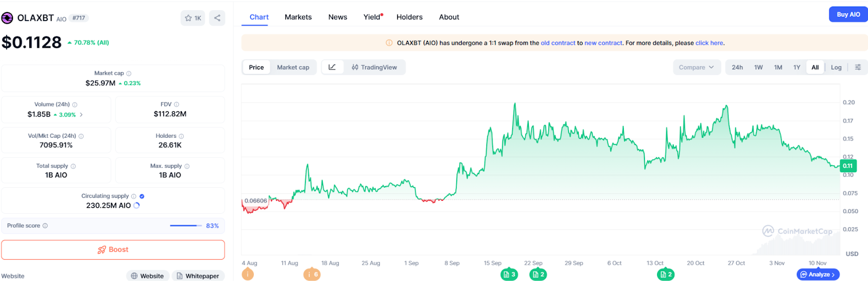Click the circulating supply verified badge
This screenshot has width=868, height=281.
[x=142, y=196]
